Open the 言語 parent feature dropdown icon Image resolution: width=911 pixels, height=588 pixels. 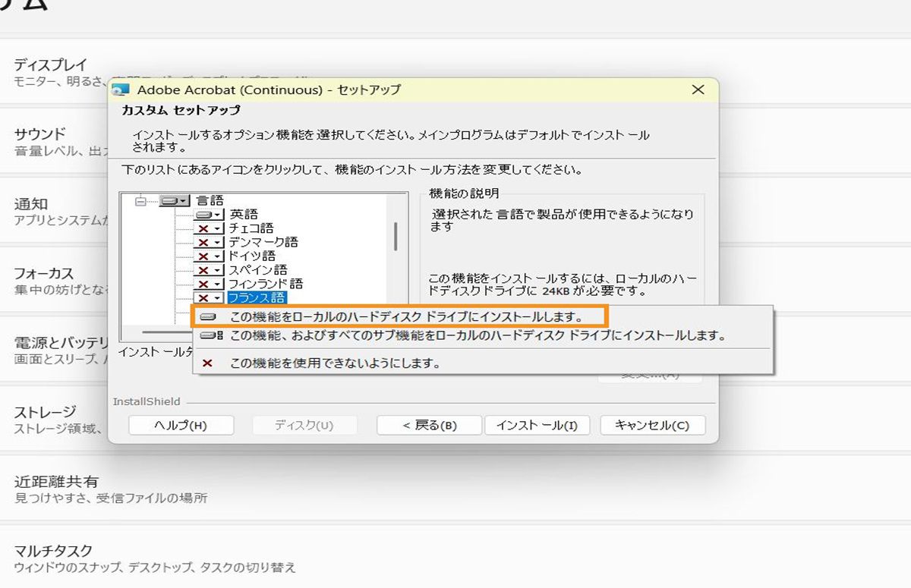click(175, 201)
